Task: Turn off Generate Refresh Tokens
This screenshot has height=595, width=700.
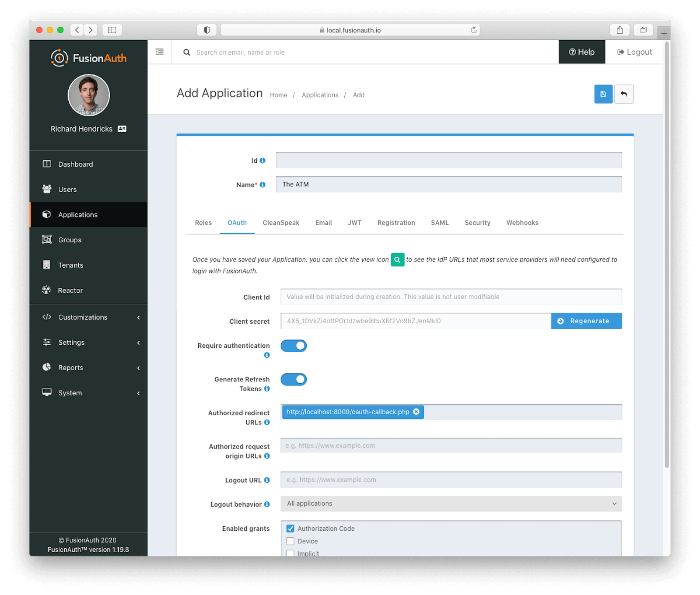Action: pos(294,379)
